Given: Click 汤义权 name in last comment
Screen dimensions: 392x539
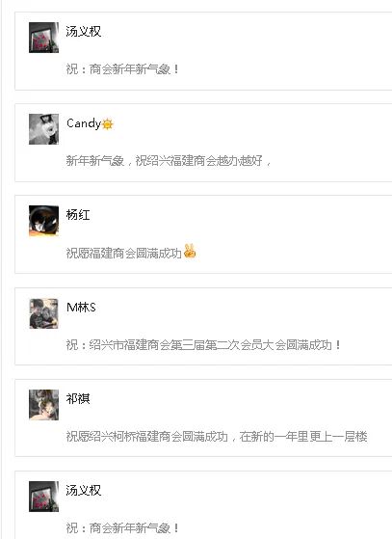Looking at the screenshot, I should pos(84,491).
